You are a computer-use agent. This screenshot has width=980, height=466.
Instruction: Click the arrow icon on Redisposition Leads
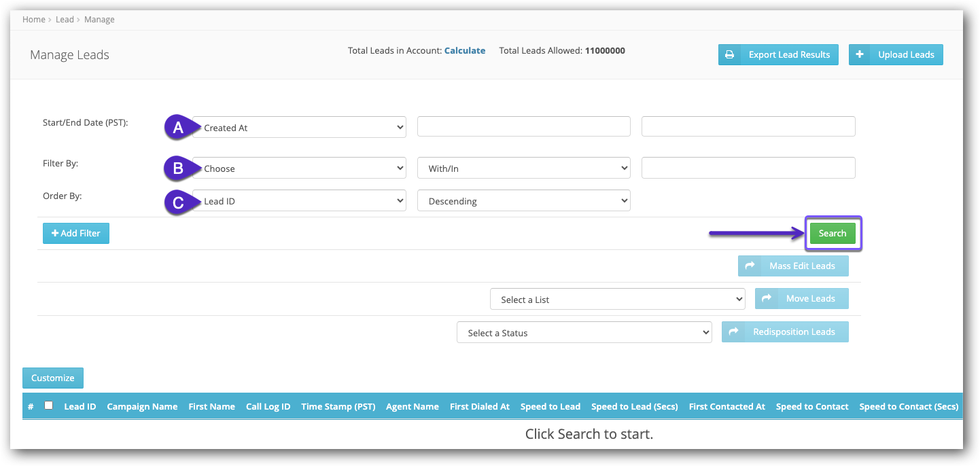(x=734, y=331)
